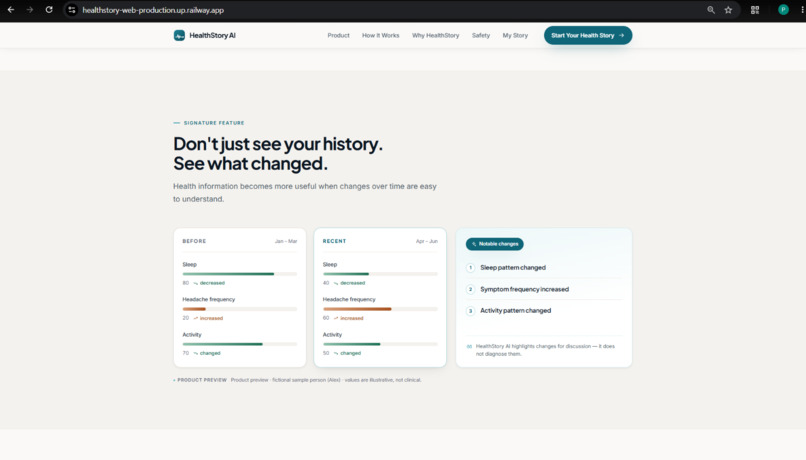This screenshot has width=806, height=460.
Task: Click the browser forward arrow
Action: click(30, 10)
